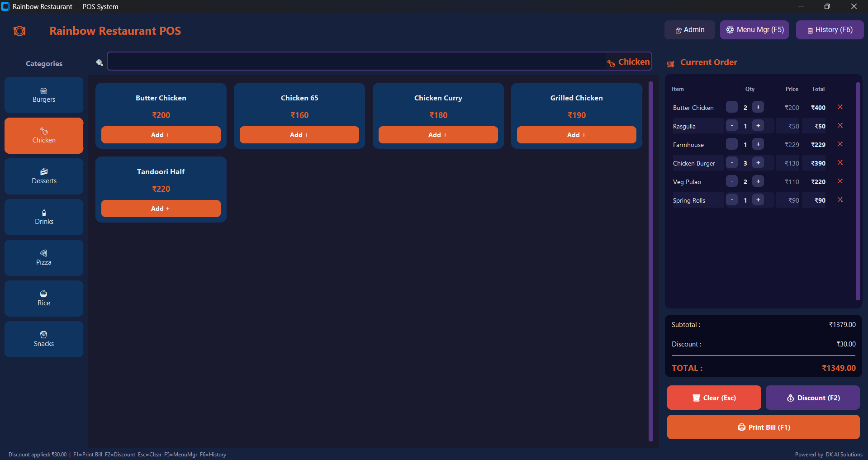Print the bill with Print Bill (F1)

coord(763,427)
